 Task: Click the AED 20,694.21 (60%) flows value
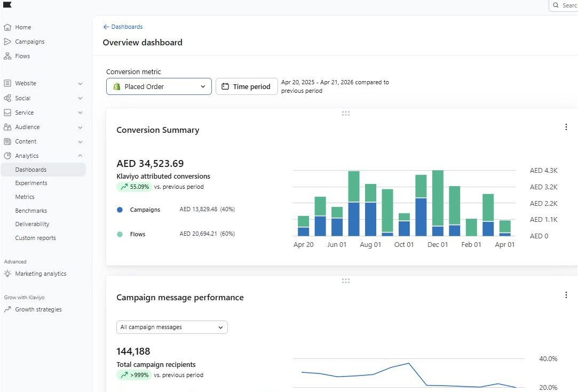tap(207, 234)
